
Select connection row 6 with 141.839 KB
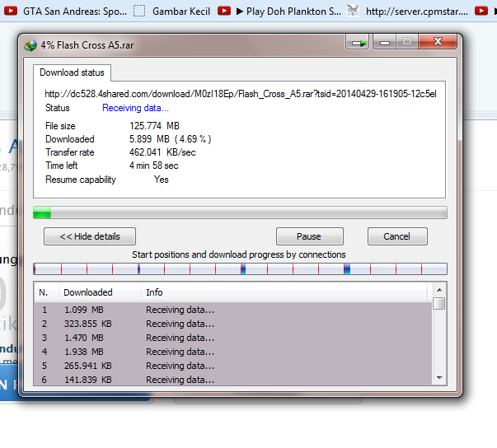tap(233, 379)
